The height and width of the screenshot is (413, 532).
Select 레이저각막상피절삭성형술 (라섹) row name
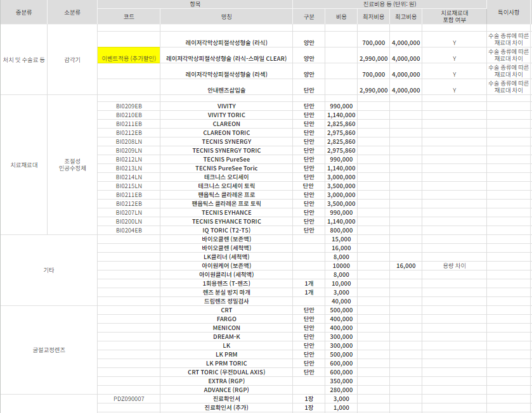[226, 74]
